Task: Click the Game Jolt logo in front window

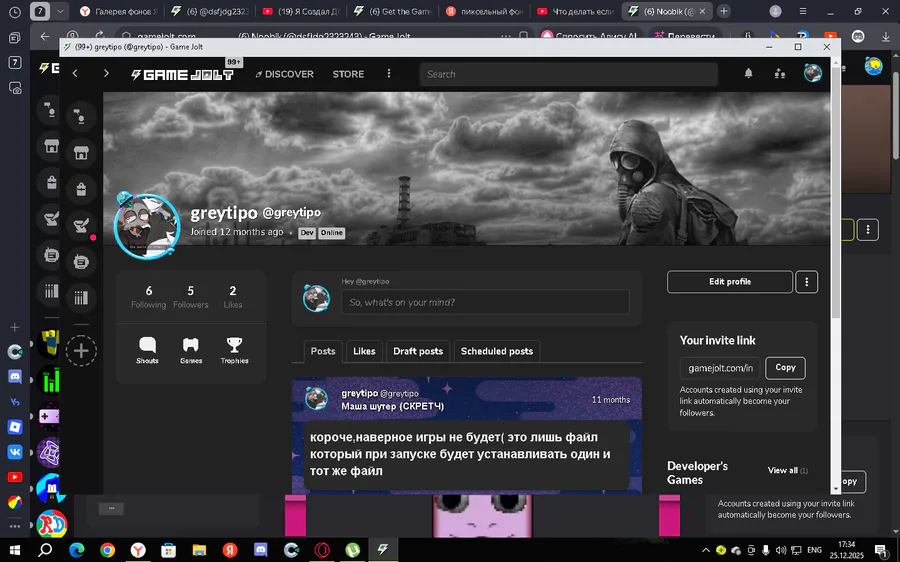Action: click(x=182, y=75)
